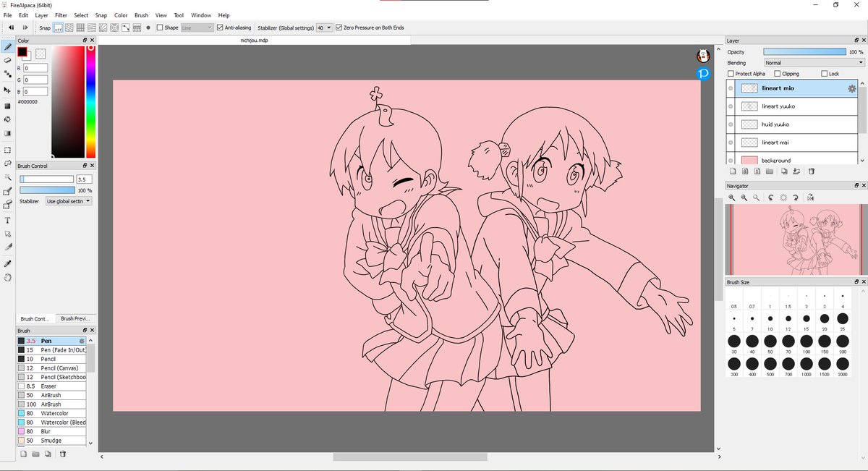
Task: Select the Gradient tool in left toolbar
Action: 8,133
